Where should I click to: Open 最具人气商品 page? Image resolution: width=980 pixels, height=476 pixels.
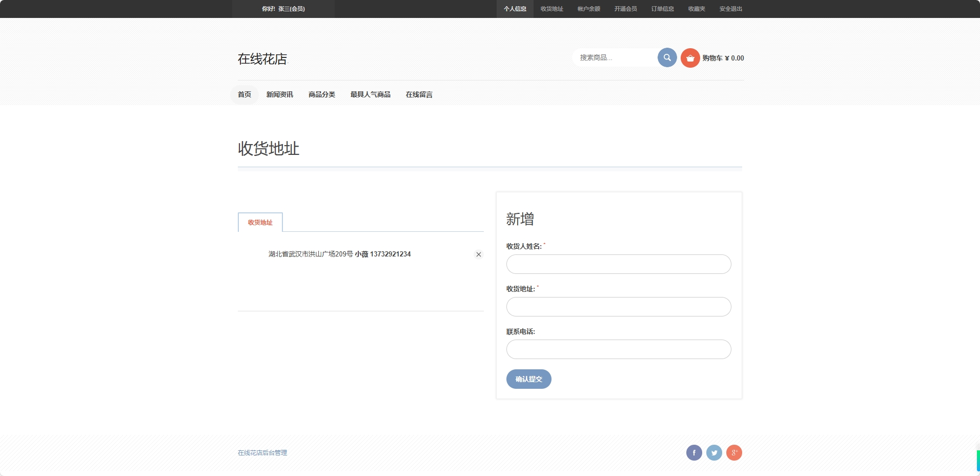pyautogui.click(x=370, y=94)
